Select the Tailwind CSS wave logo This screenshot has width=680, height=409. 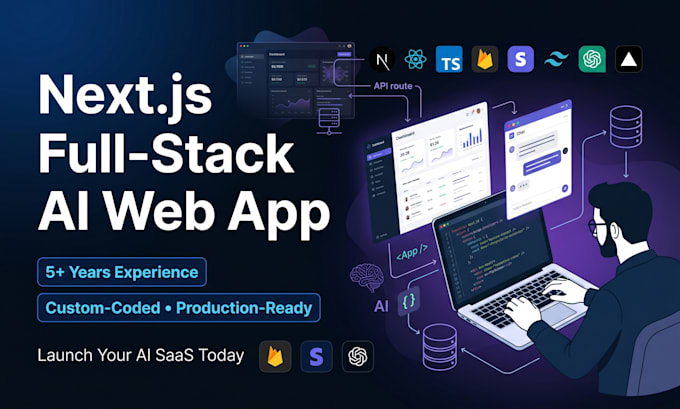click(x=556, y=59)
